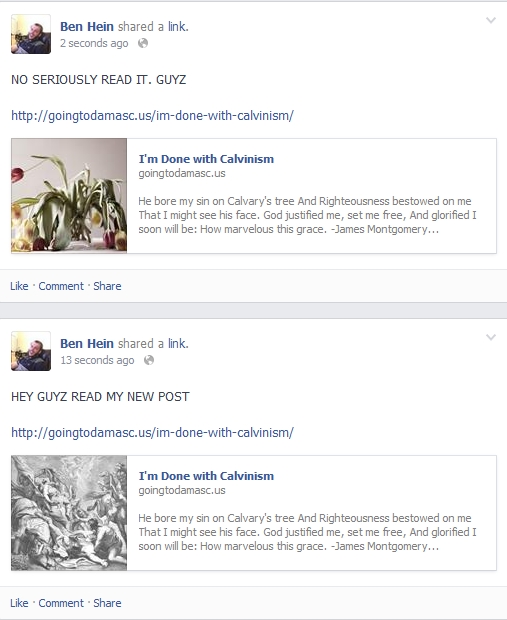Click 'I'm Done with Calvinism' title in second post

tap(206, 476)
